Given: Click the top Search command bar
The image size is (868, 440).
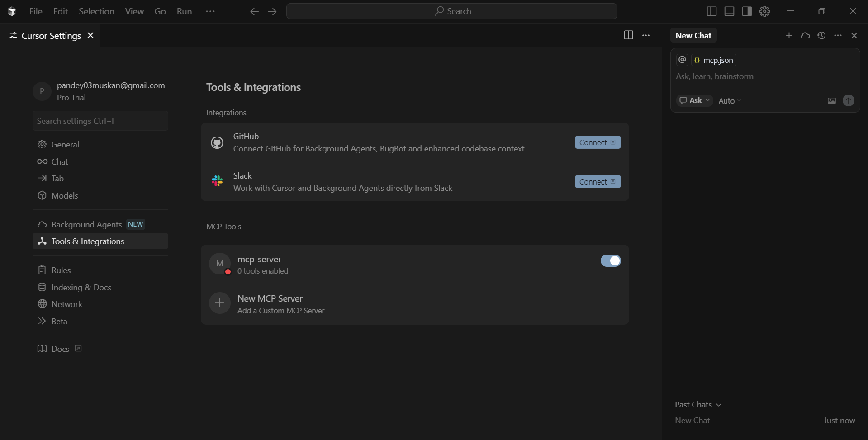Looking at the screenshot, I should coord(452,11).
